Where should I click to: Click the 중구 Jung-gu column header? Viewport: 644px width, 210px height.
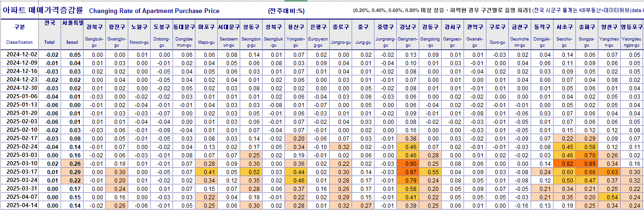pyautogui.click(x=363, y=34)
